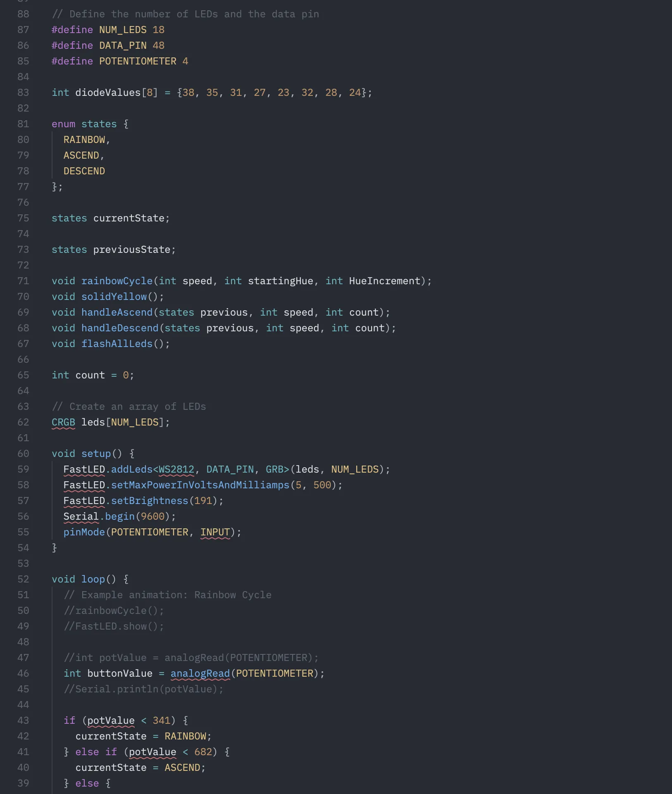Click the underlined CRGB identifier
This screenshot has width=672, height=794.
pyautogui.click(x=63, y=422)
